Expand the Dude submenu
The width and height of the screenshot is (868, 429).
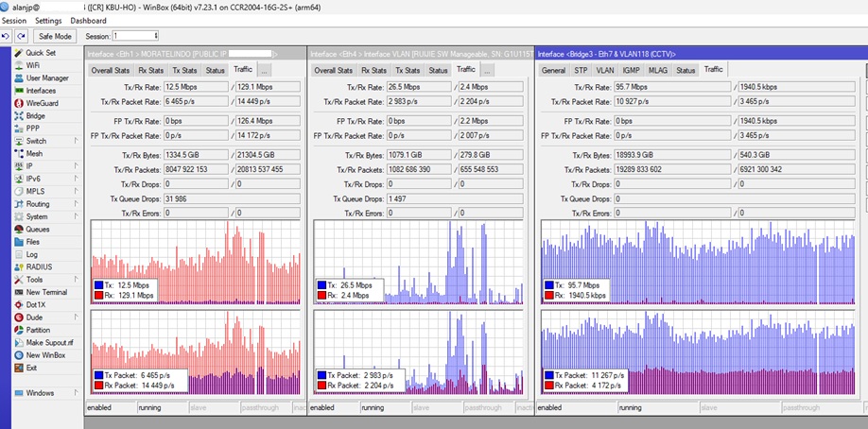click(77, 317)
